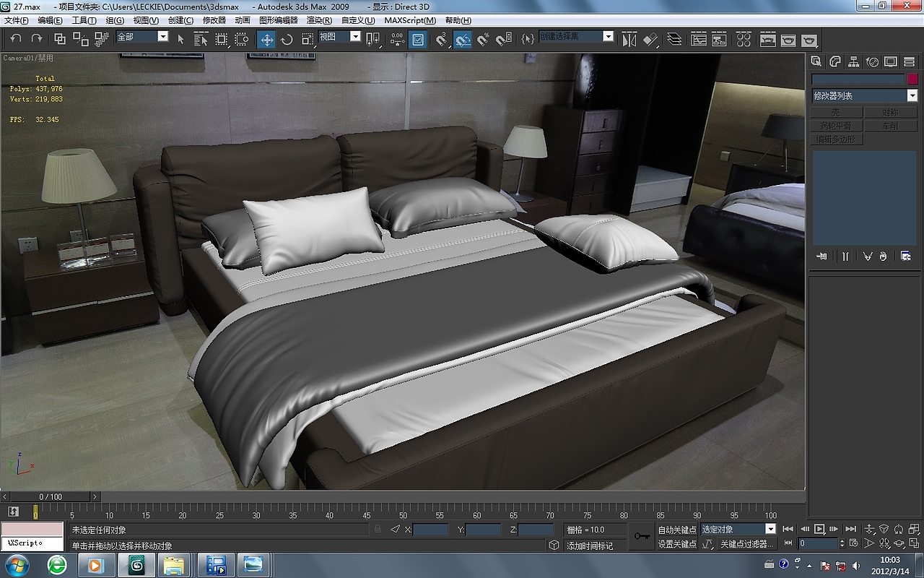Open Curve Editor icon
Viewport: 924px width, 578px height.
coord(699,39)
